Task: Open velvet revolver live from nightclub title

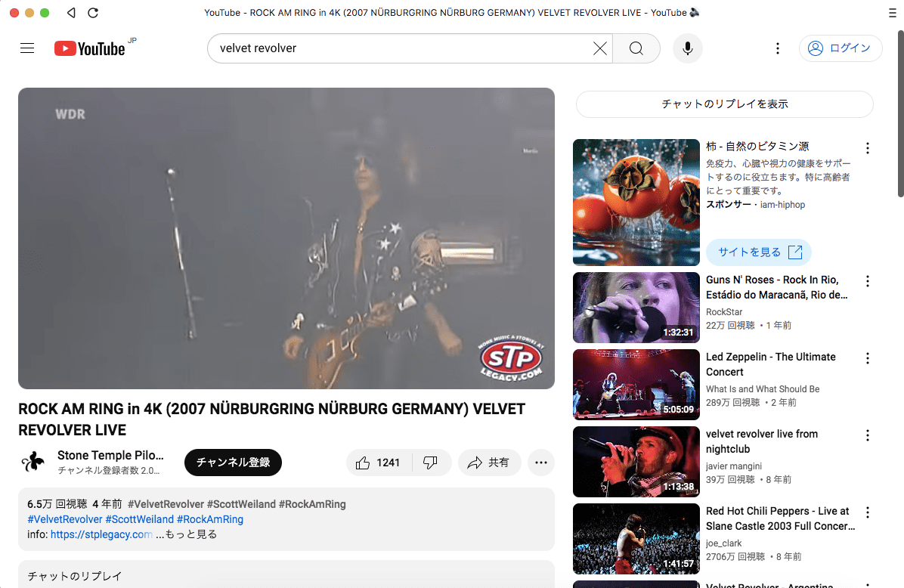Action: [762, 441]
